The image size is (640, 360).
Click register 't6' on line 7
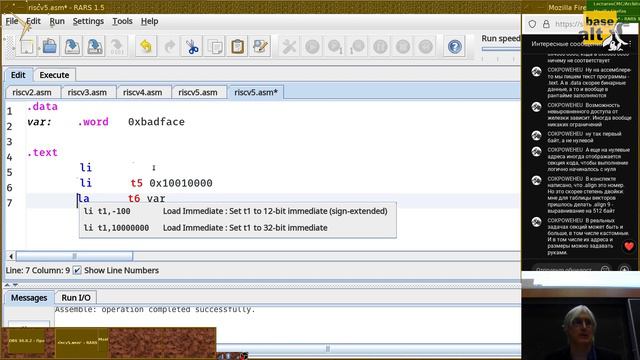coord(134,198)
